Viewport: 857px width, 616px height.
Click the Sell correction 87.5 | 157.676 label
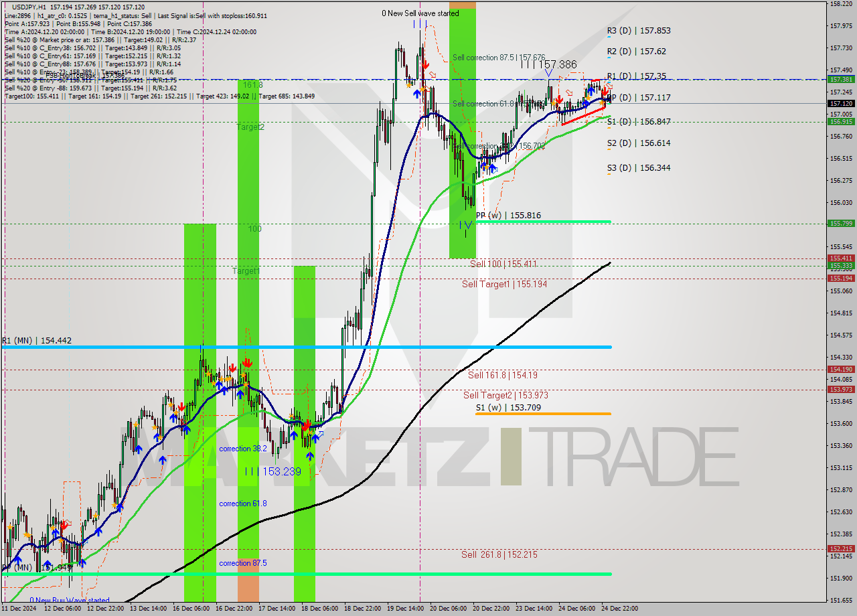pyautogui.click(x=499, y=58)
